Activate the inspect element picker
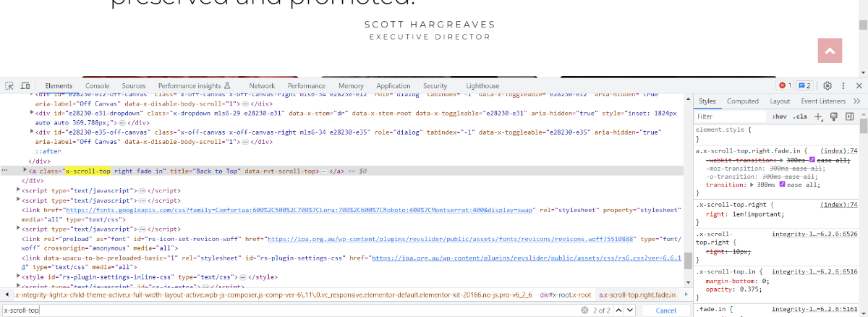 [x=10, y=85]
